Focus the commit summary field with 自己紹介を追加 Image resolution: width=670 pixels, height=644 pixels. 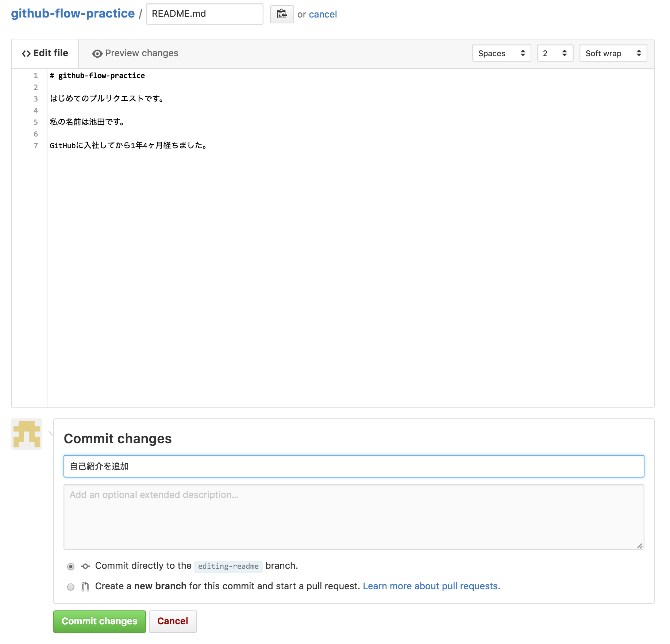pos(354,466)
